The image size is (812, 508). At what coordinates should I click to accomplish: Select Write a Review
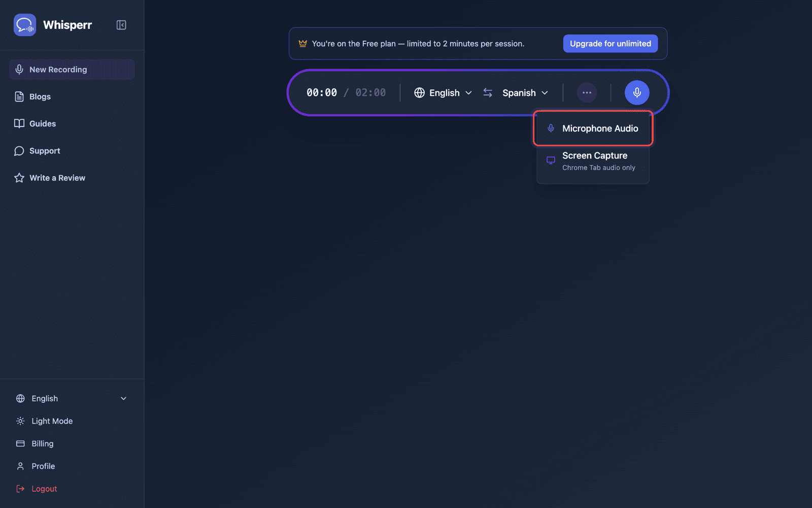[72, 178]
